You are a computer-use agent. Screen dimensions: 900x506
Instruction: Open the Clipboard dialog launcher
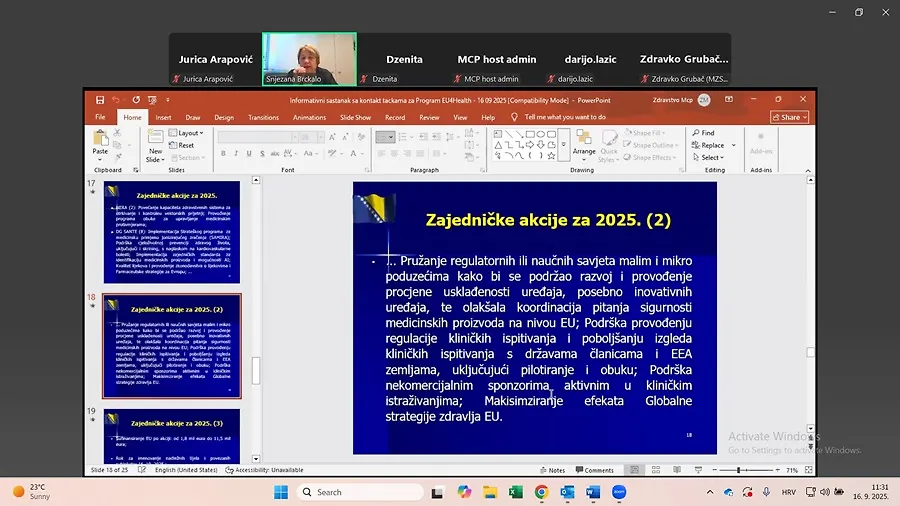(x=136, y=170)
